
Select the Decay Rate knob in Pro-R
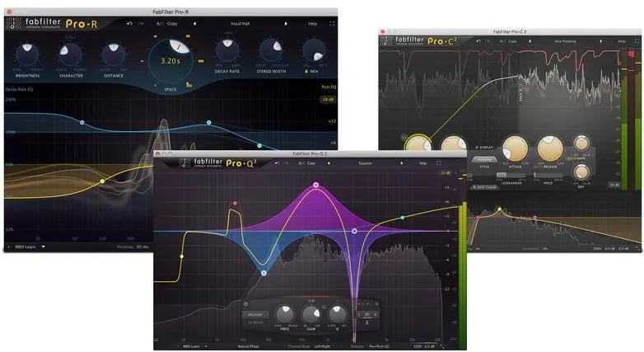coord(227,50)
